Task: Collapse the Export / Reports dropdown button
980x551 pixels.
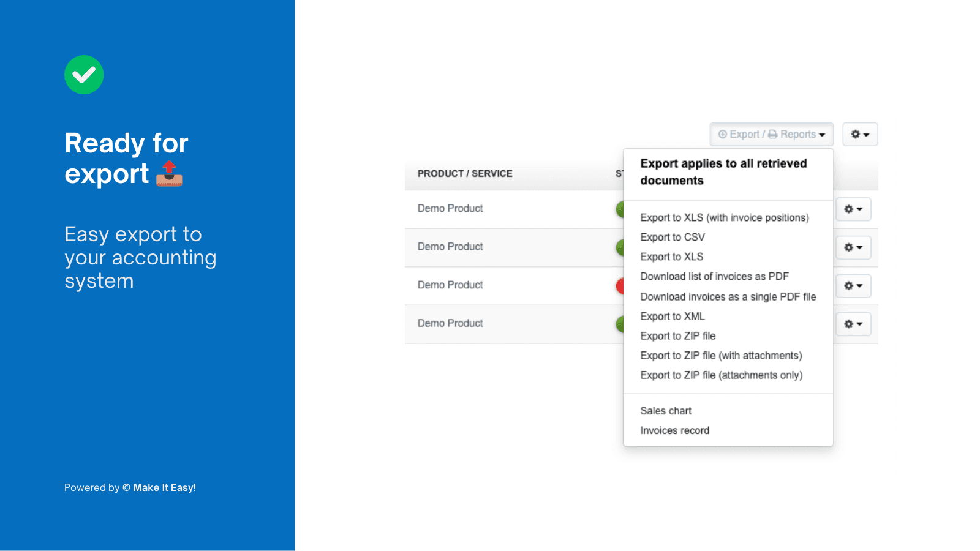Action: (771, 135)
